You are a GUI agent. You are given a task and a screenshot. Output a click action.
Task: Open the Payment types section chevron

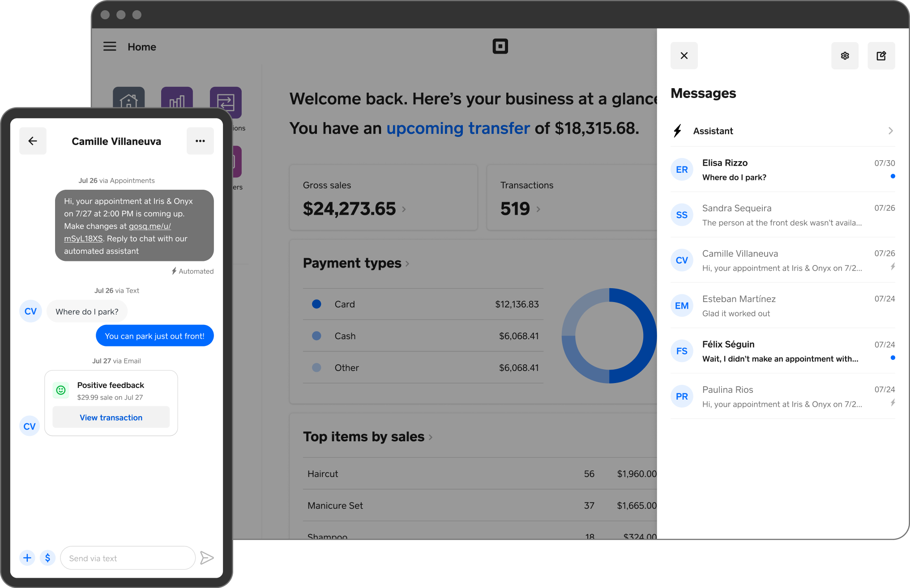click(x=408, y=264)
